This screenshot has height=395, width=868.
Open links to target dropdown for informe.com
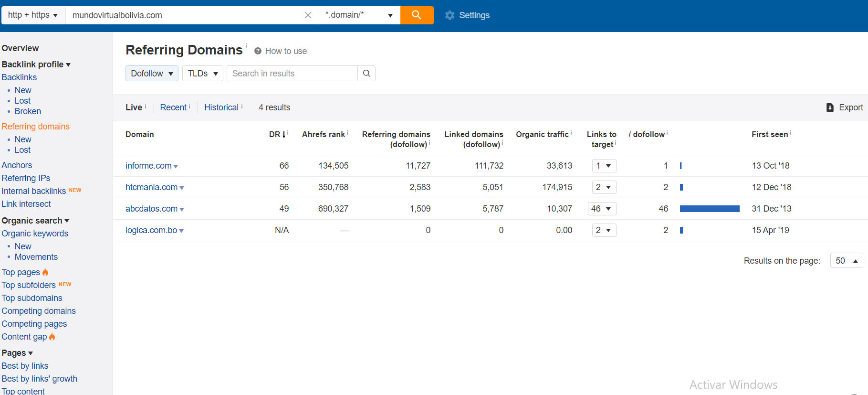pyautogui.click(x=604, y=166)
